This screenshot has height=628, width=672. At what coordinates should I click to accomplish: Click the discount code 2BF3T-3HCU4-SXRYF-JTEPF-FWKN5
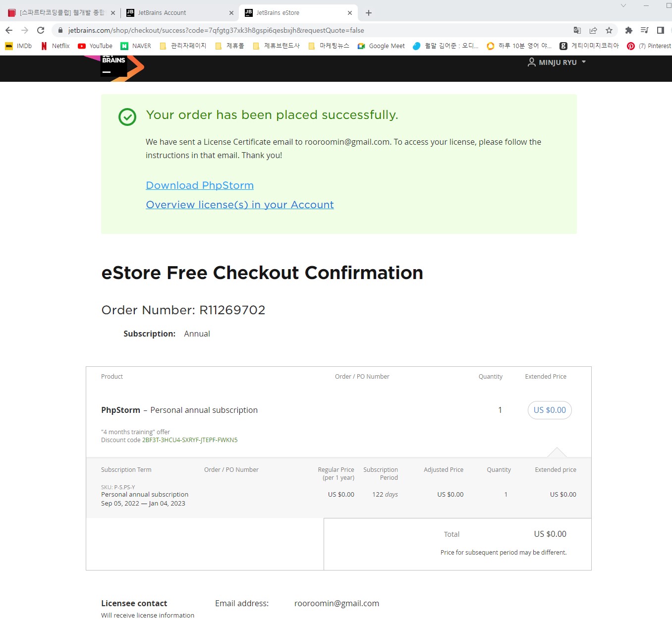coord(190,440)
